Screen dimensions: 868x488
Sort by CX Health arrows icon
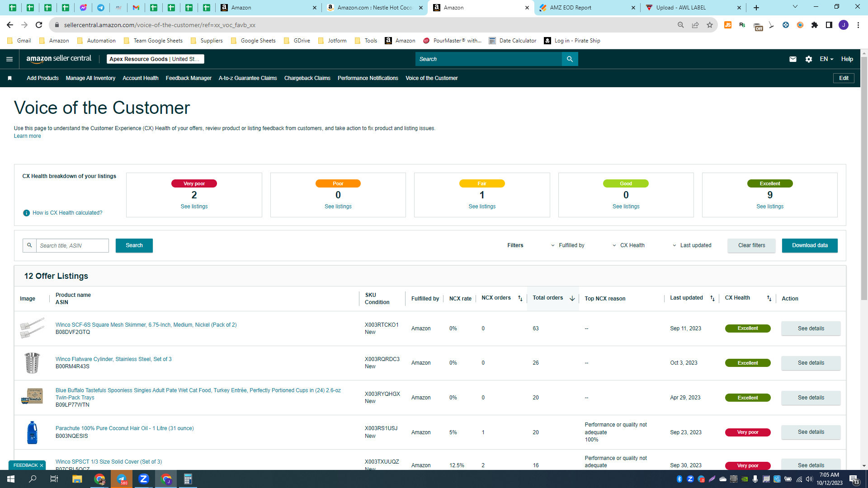point(769,298)
